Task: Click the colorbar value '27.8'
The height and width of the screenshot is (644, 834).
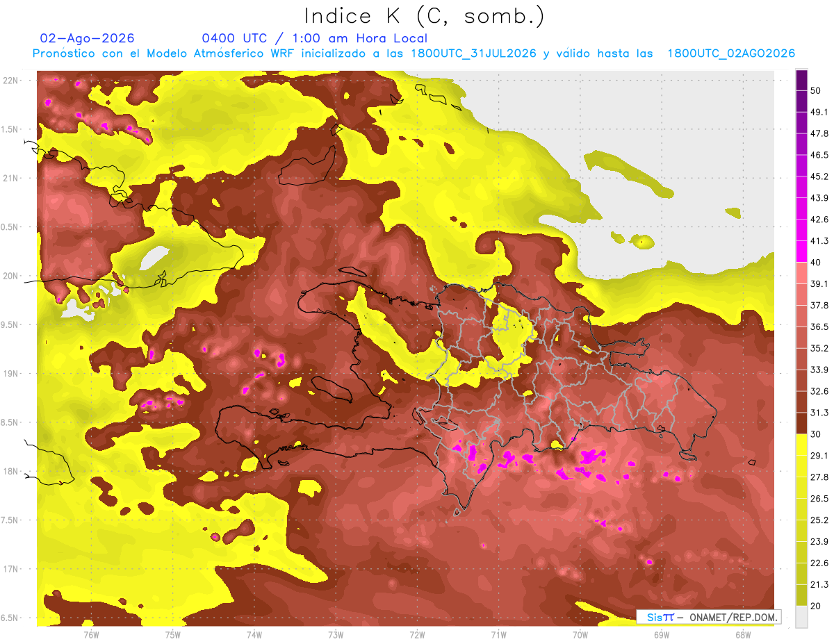Action: pyautogui.click(x=819, y=477)
